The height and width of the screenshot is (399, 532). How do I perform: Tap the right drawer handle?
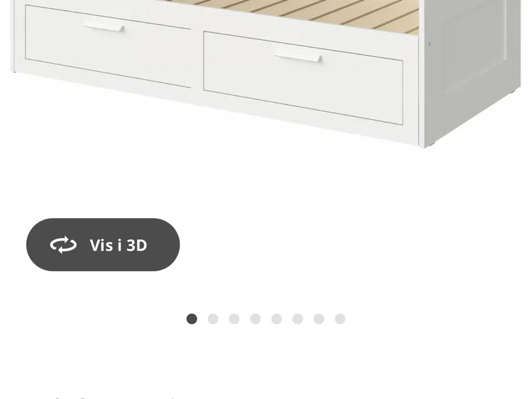pos(298,58)
